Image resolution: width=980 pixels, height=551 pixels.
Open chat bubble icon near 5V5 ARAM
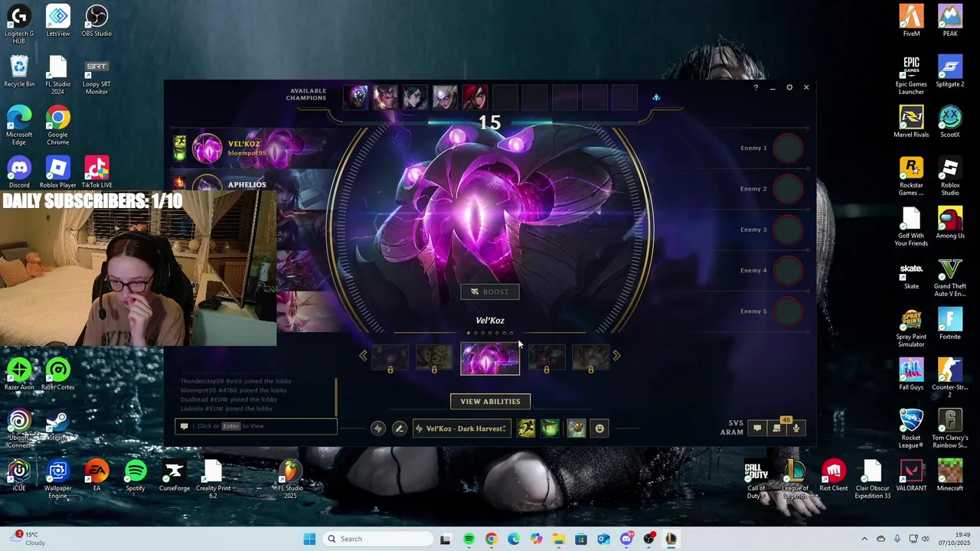(757, 429)
